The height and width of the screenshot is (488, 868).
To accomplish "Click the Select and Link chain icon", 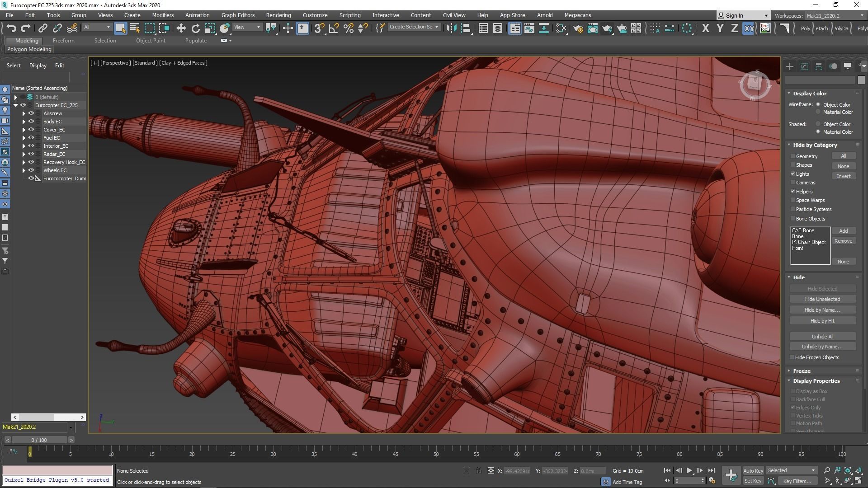I will [x=42, y=28].
